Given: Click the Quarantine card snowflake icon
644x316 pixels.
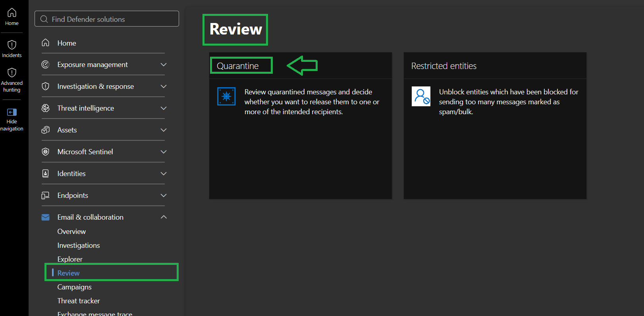Looking at the screenshot, I should click(226, 96).
